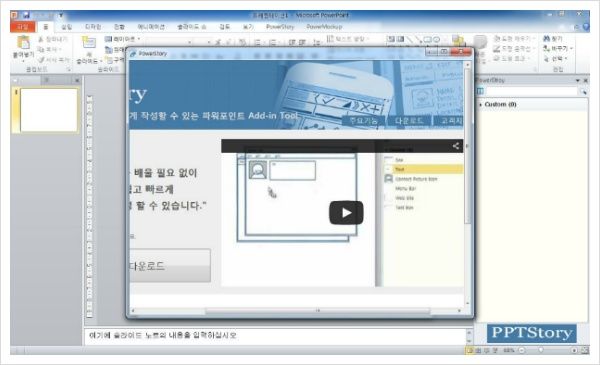Image resolution: width=600 pixels, height=365 pixels.
Task: Click the Format Painter command
Action: click(54, 60)
